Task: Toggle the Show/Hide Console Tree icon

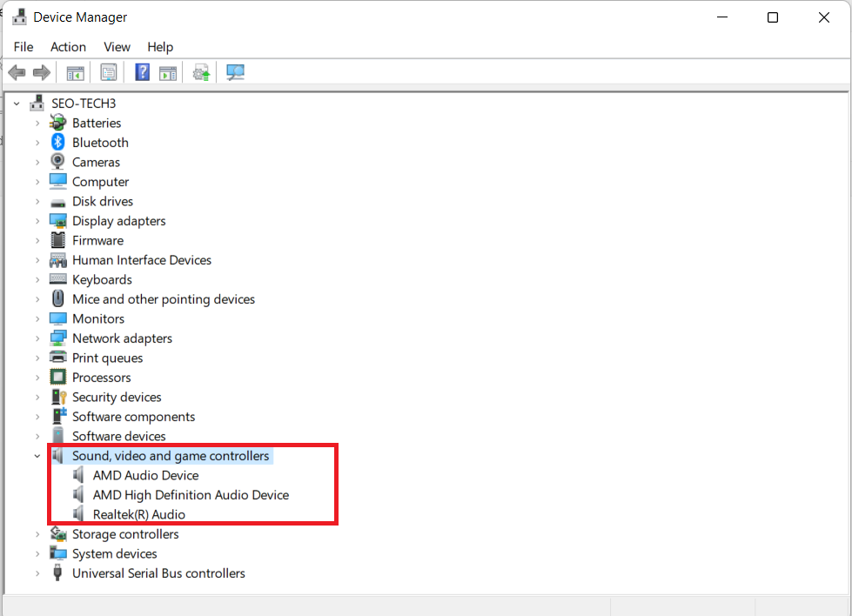Action: [x=75, y=71]
